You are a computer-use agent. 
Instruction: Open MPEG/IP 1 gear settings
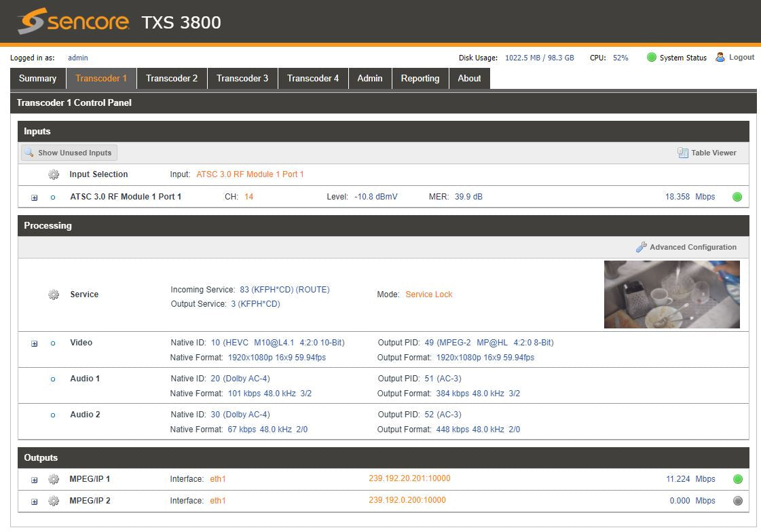pyautogui.click(x=54, y=479)
